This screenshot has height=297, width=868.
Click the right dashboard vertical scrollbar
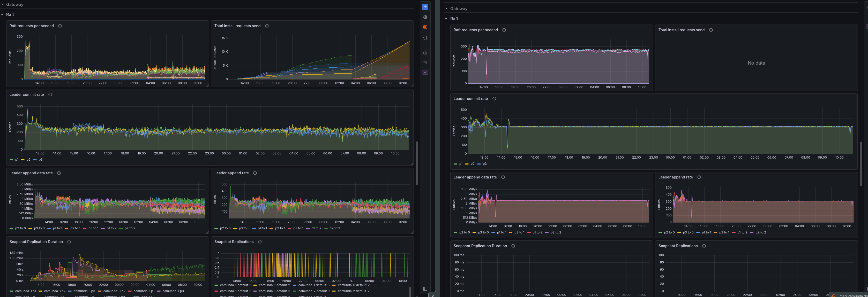tap(861, 164)
